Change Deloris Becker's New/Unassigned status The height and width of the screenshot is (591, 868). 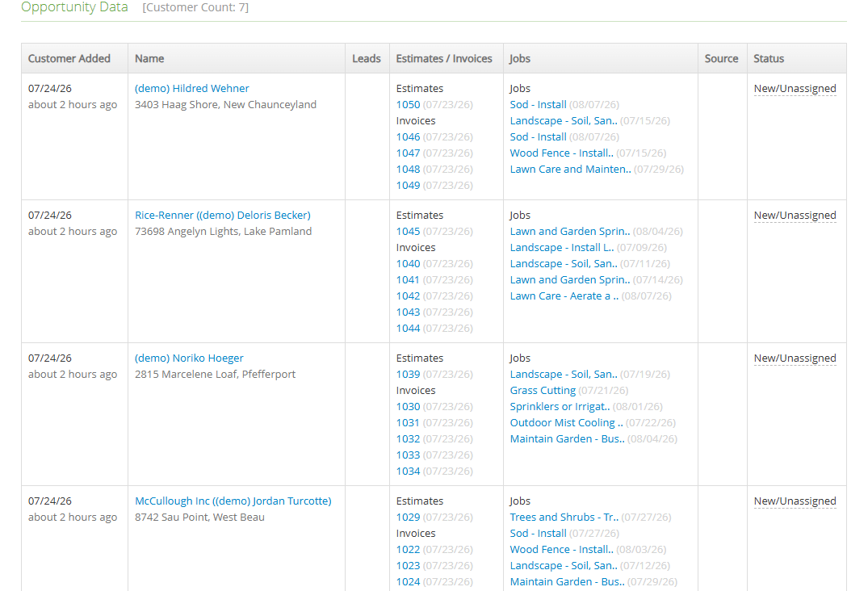(x=795, y=216)
